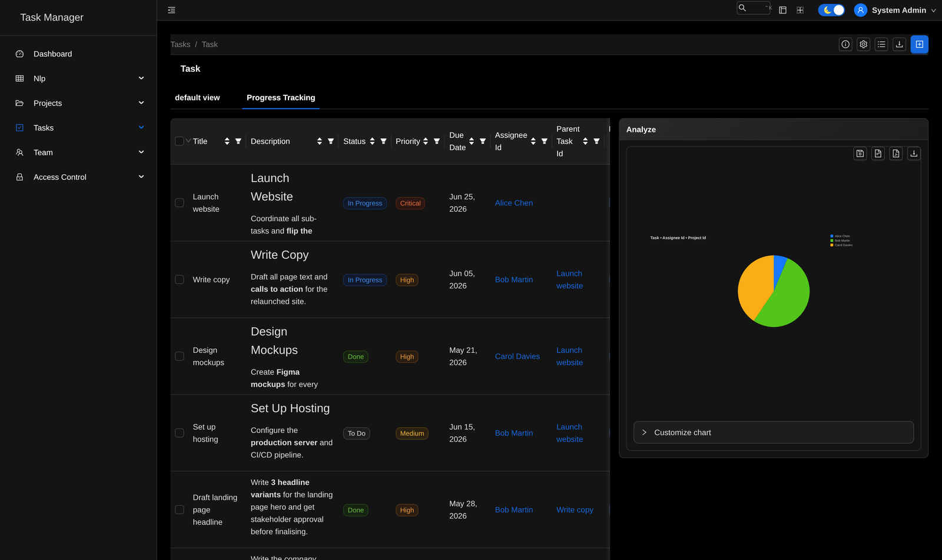Click the Medium priority badge

click(412, 433)
